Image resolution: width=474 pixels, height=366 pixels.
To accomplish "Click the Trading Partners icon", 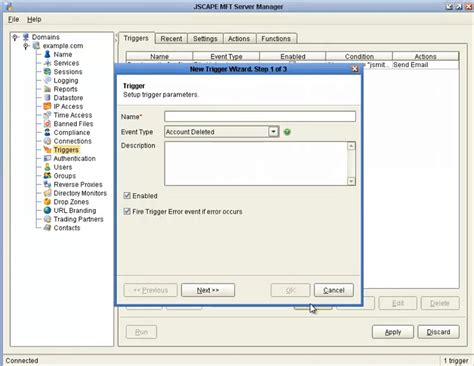I will tap(47, 219).
